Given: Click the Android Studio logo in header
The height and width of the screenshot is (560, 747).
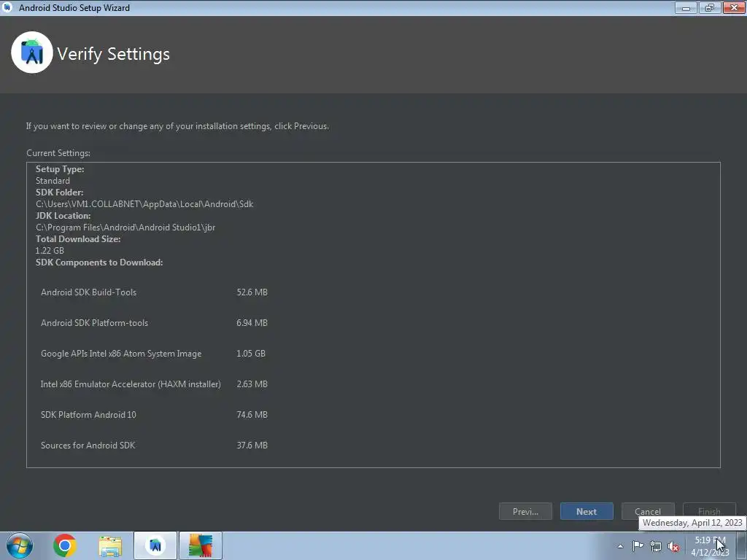Looking at the screenshot, I should pos(32,52).
